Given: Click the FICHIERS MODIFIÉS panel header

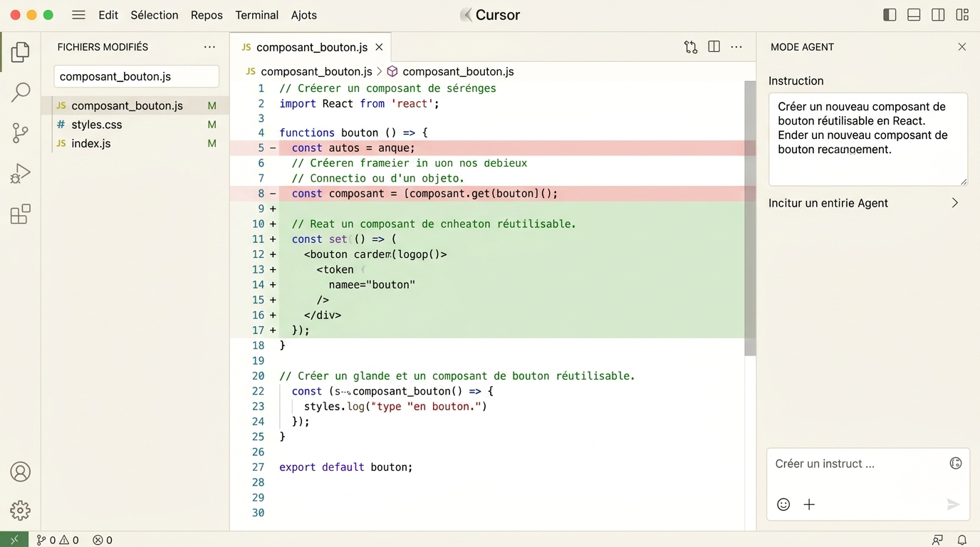Looking at the screenshot, I should coord(103,47).
